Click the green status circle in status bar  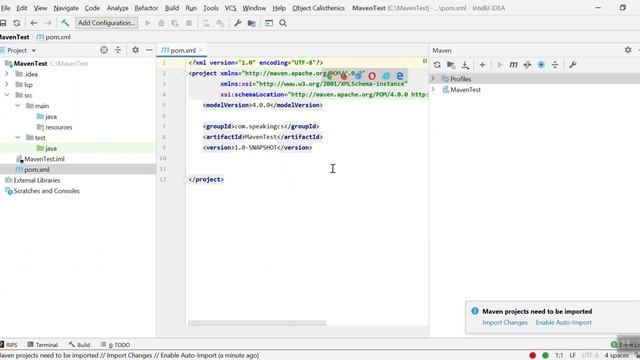pos(545,356)
